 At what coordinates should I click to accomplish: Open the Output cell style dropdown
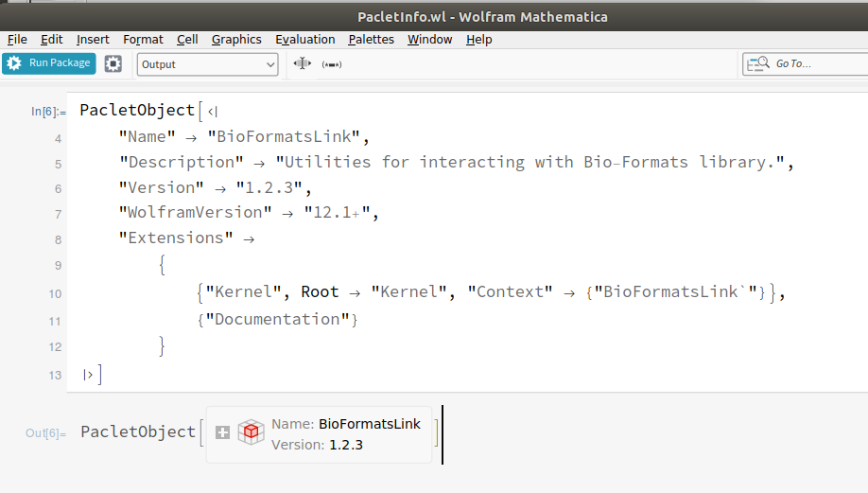208,64
